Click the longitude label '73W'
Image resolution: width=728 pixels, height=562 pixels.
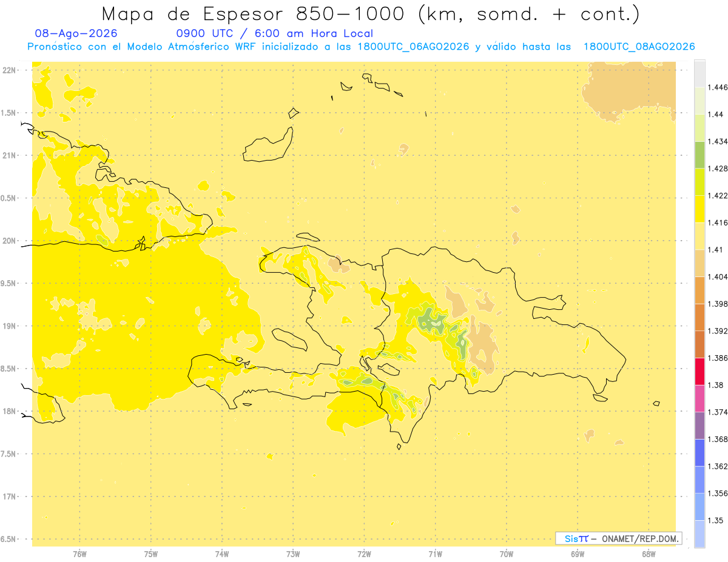click(x=293, y=554)
